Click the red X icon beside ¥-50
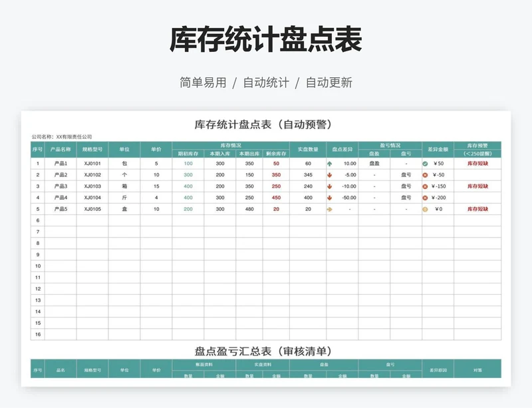The width and height of the screenshot is (532, 408). coord(426,174)
